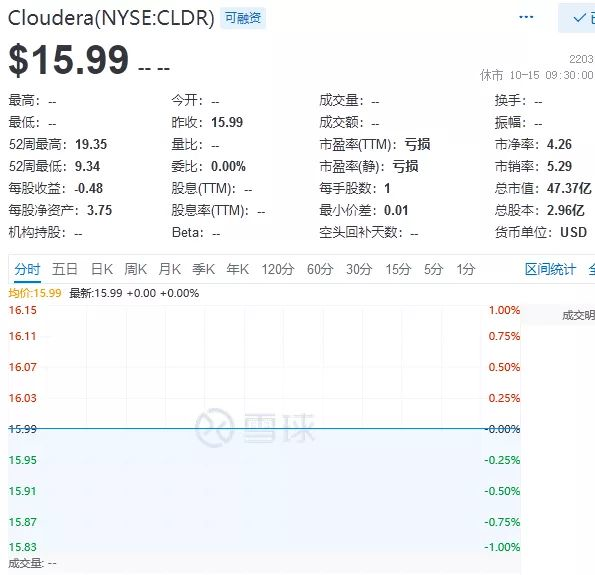Screen dimensions: 595x575
Task: Show the 15分 interval chart
Action: (x=398, y=269)
